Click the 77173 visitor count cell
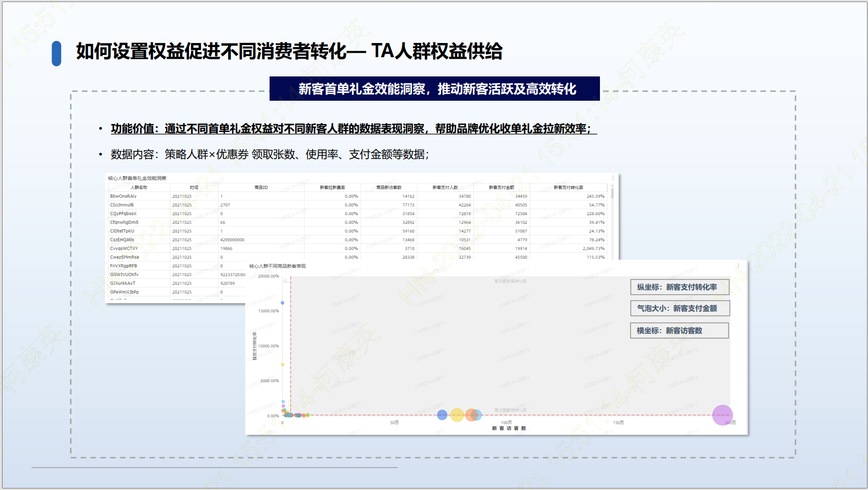This screenshot has height=490, width=868. (x=408, y=205)
